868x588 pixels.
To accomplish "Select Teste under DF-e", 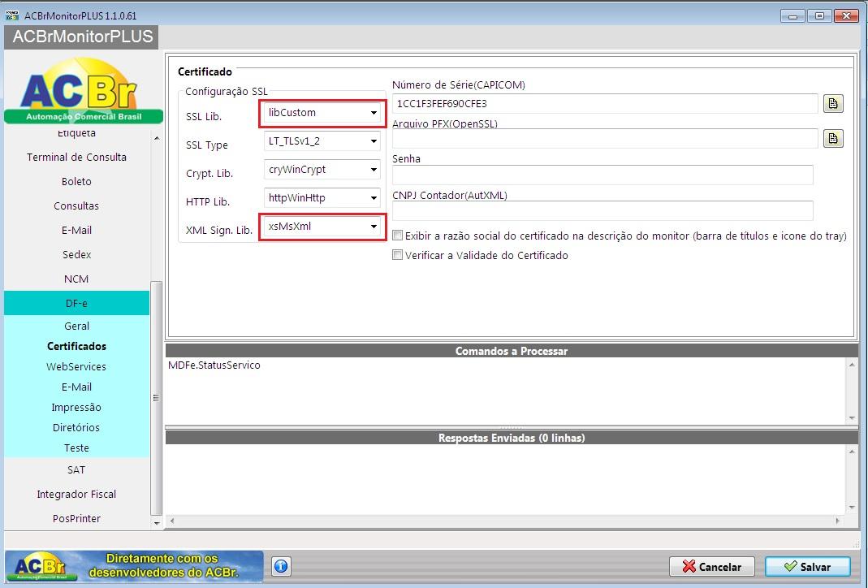I will 76,448.
